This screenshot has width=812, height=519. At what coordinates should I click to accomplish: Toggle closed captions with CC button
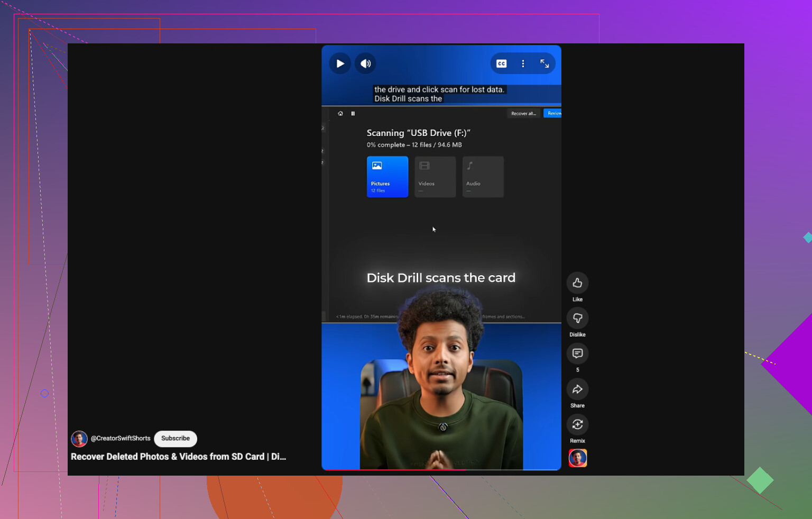point(502,63)
